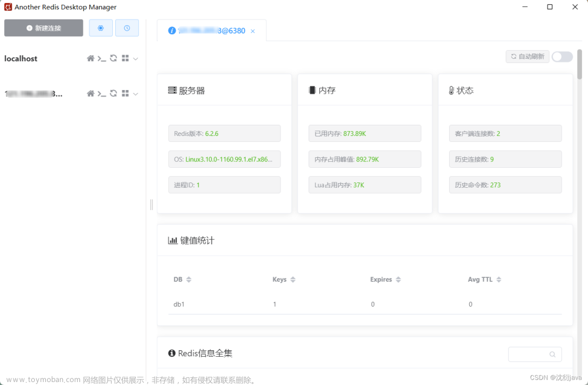The height and width of the screenshot is (385, 588).
Task: Open the settings gear button
Action: 101,28
